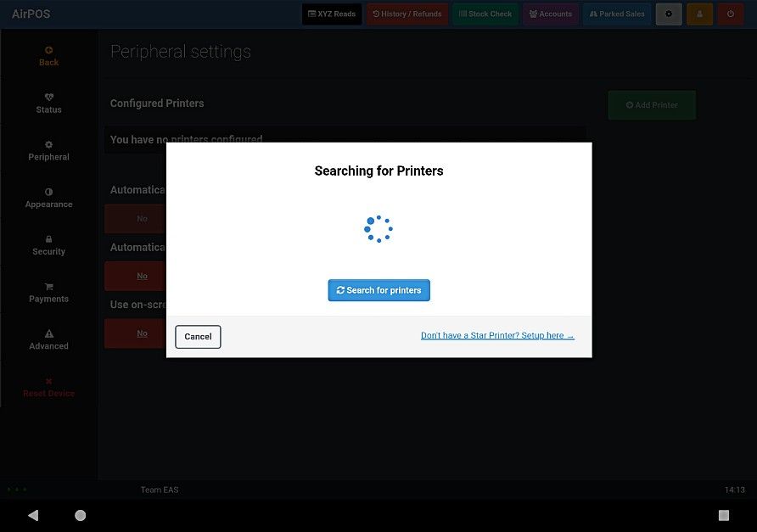Screen dimensions: 757x532
Task: Open Stock Check
Action: click(x=485, y=14)
